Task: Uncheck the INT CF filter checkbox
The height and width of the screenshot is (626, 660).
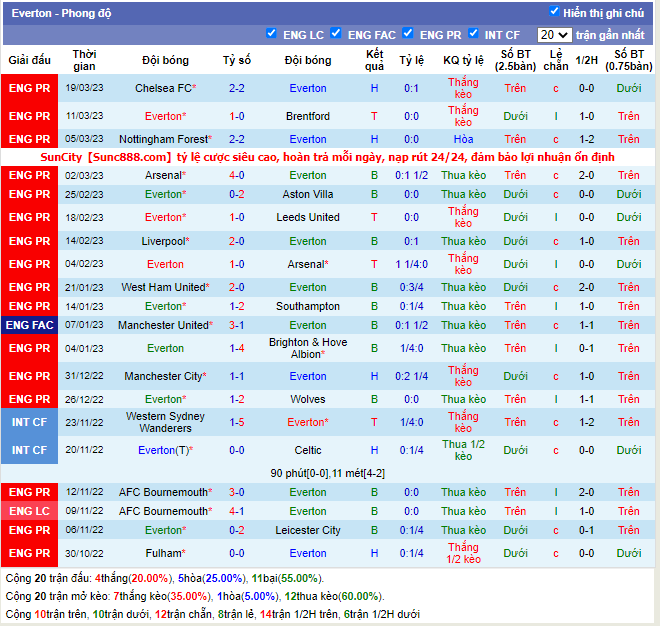Action: (473, 34)
